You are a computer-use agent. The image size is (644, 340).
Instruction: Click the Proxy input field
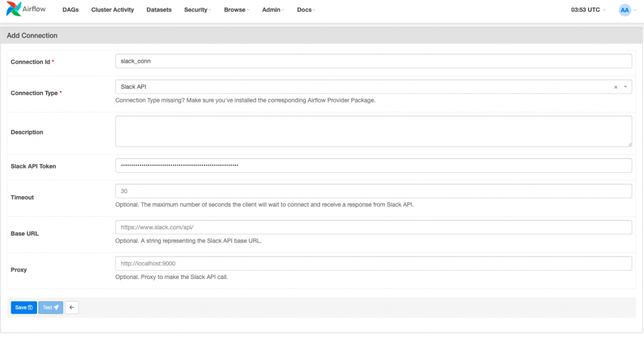[x=374, y=263]
